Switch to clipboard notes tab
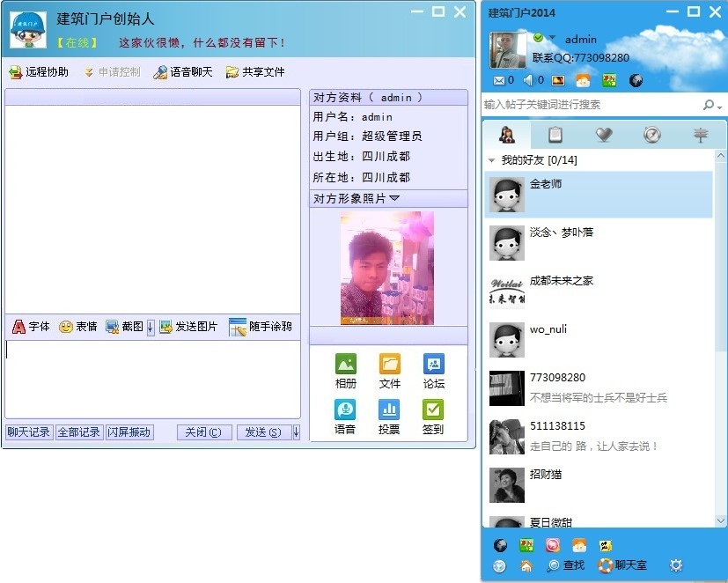728x583 pixels. click(x=555, y=135)
